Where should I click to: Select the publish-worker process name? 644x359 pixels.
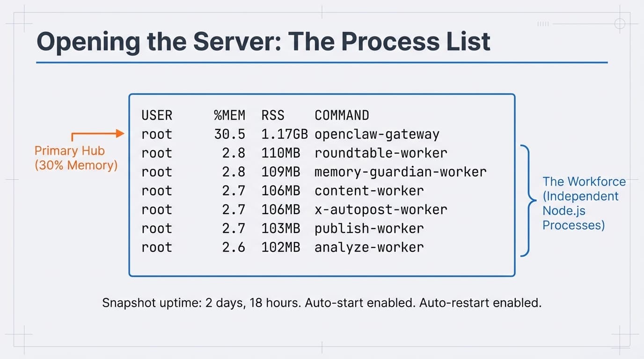point(369,228)
